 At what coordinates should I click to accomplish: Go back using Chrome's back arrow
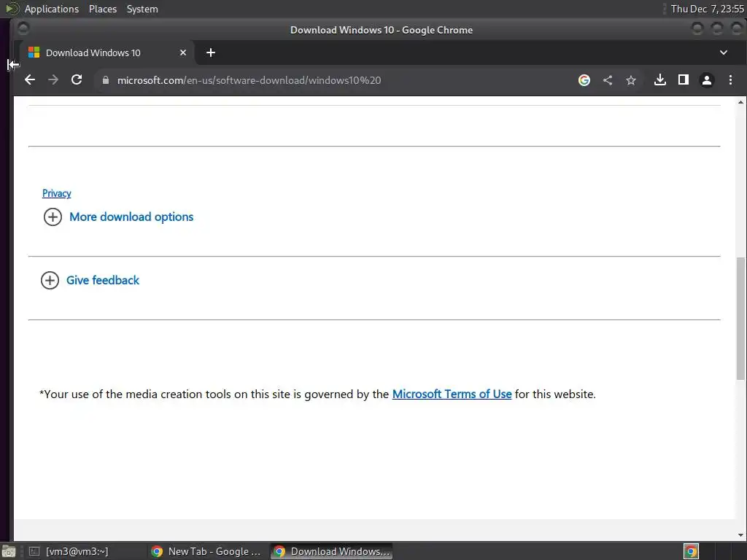(x=29, y=80)
